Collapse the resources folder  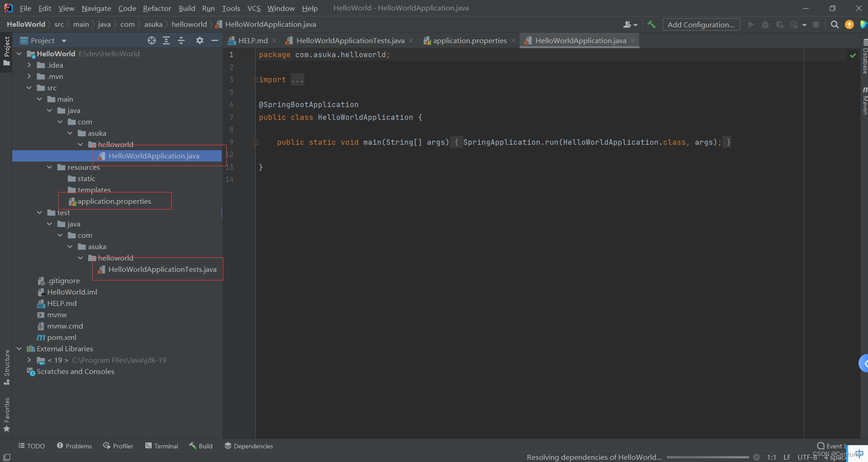50,167
